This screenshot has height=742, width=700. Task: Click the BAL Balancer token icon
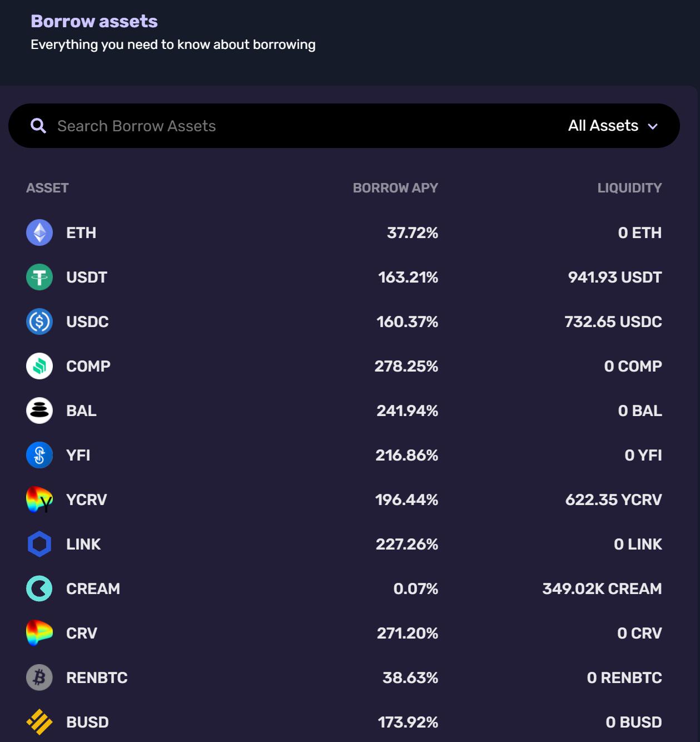coord(39,410)
